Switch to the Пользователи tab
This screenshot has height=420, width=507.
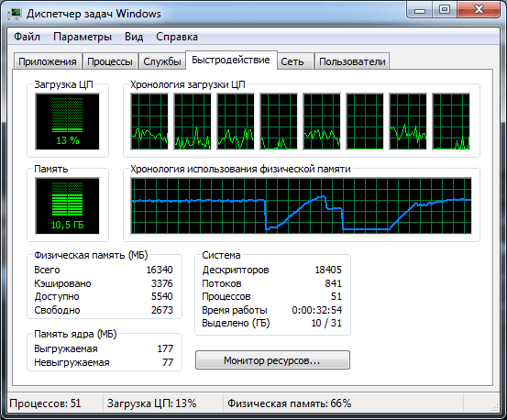pyautogui.click(x=352, y=61)
